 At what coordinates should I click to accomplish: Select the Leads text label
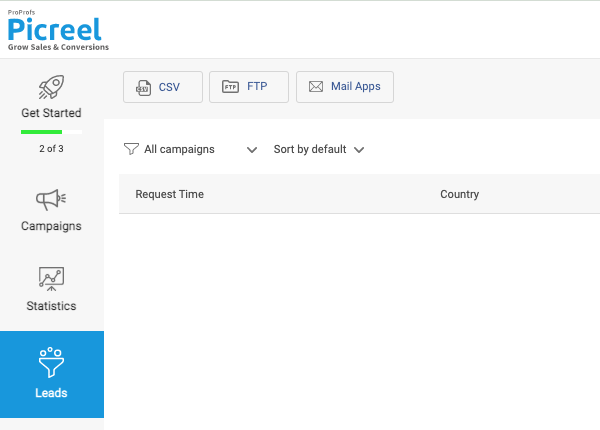(x=51, y=393)
